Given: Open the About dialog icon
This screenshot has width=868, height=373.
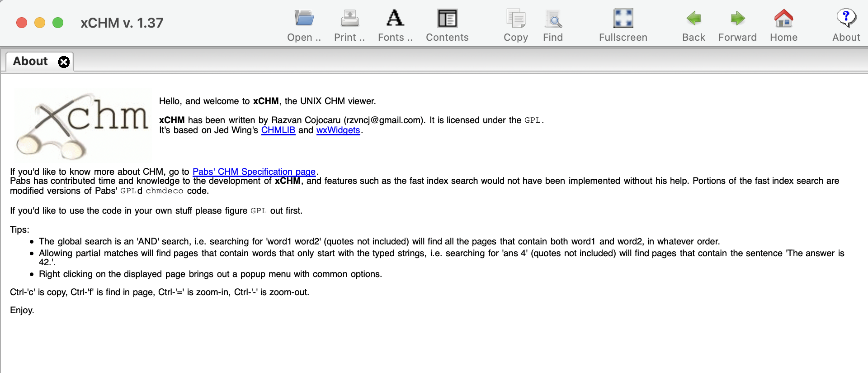Looking at the screenshot, I should pos(846,19).
